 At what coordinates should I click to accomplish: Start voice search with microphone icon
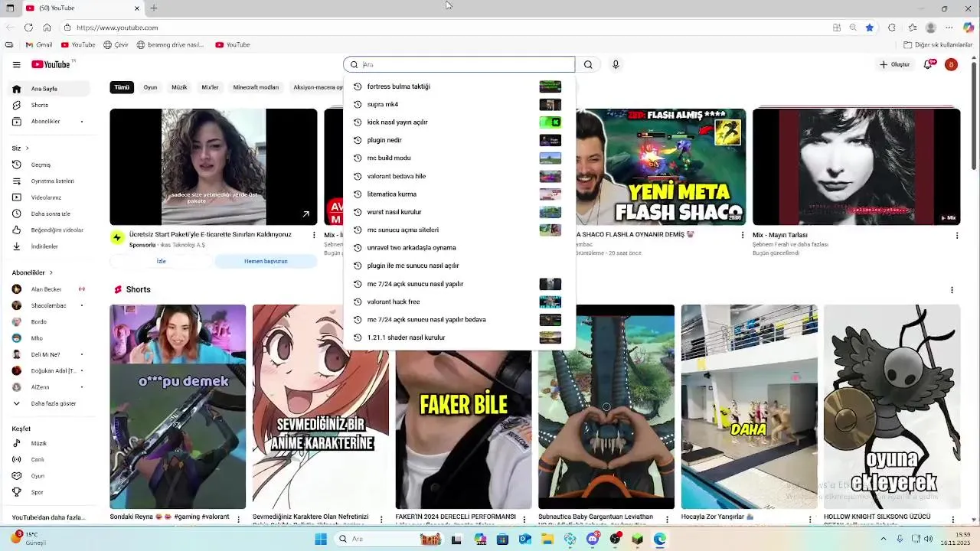tap(616, 65)
